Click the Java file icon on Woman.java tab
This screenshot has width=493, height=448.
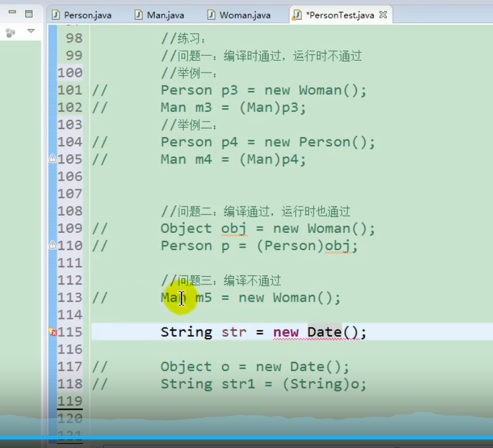tap(211, 15)
